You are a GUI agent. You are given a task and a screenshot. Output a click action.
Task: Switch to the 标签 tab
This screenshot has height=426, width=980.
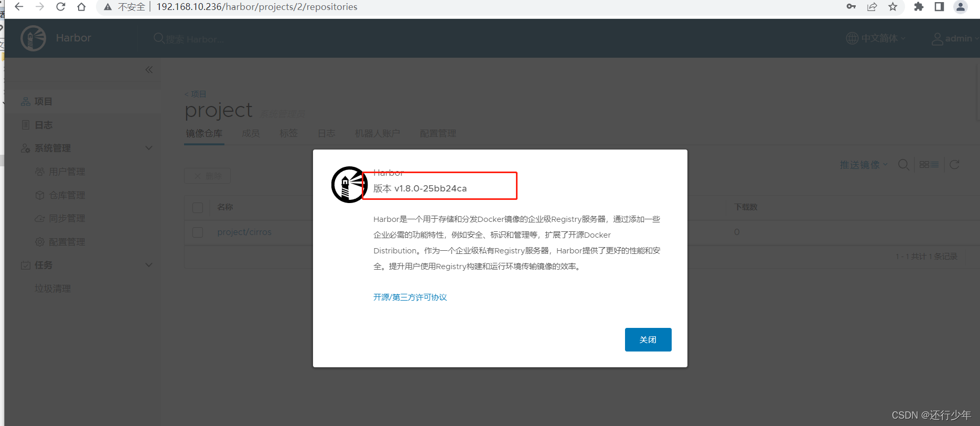point(288,133)
